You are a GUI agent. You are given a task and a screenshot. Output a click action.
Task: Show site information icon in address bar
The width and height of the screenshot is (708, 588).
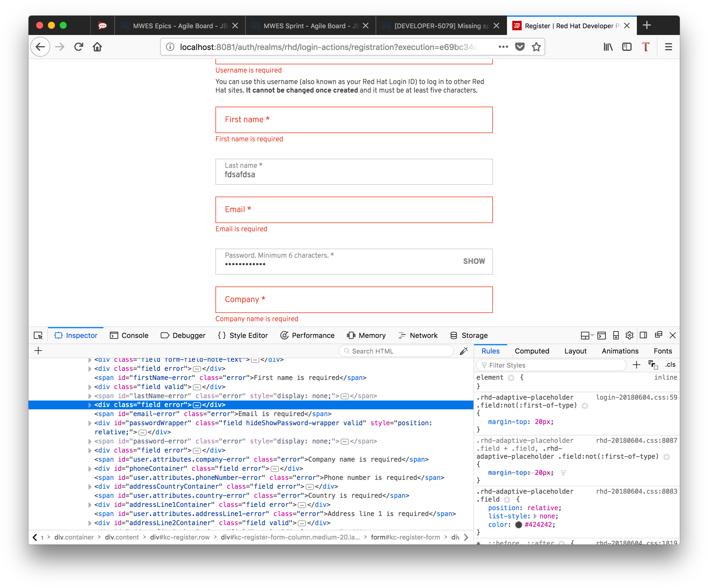170,47
